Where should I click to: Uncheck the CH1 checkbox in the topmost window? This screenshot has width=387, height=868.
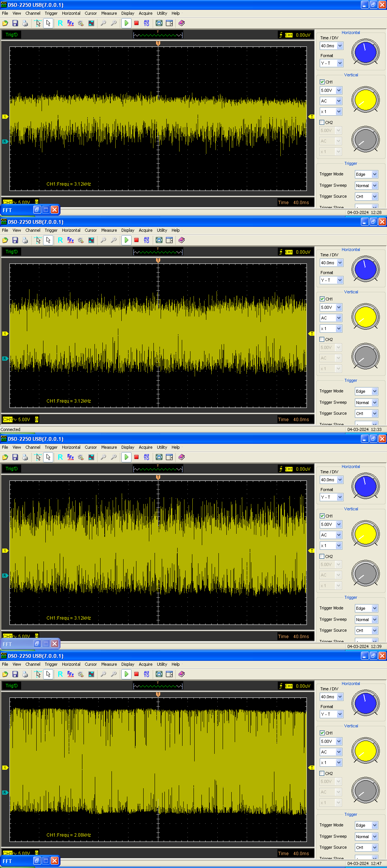coord(322,82)
